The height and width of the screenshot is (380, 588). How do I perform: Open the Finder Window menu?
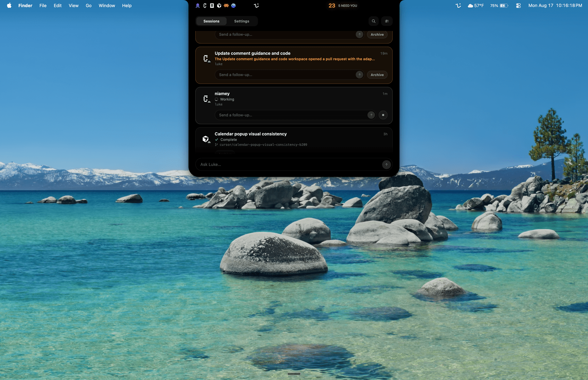(107, 5)
